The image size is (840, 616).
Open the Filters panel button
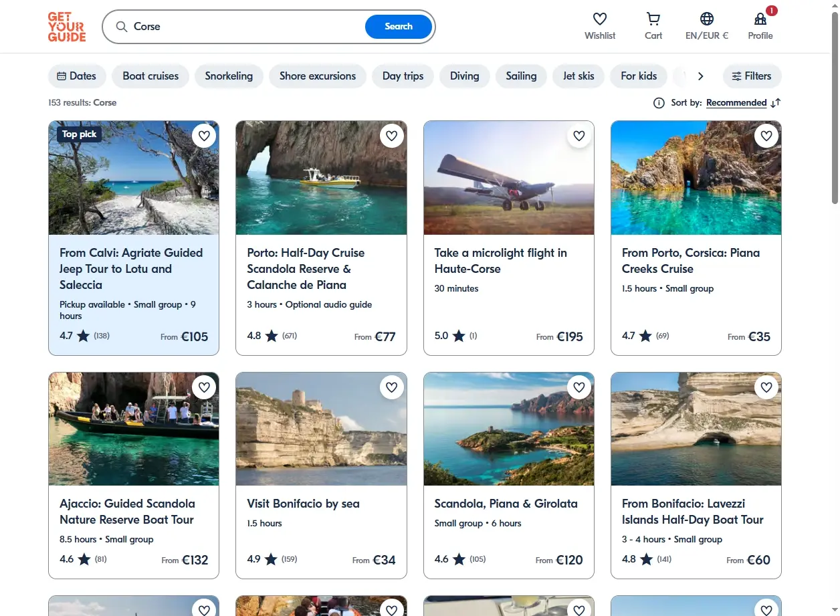pos(752,76)
